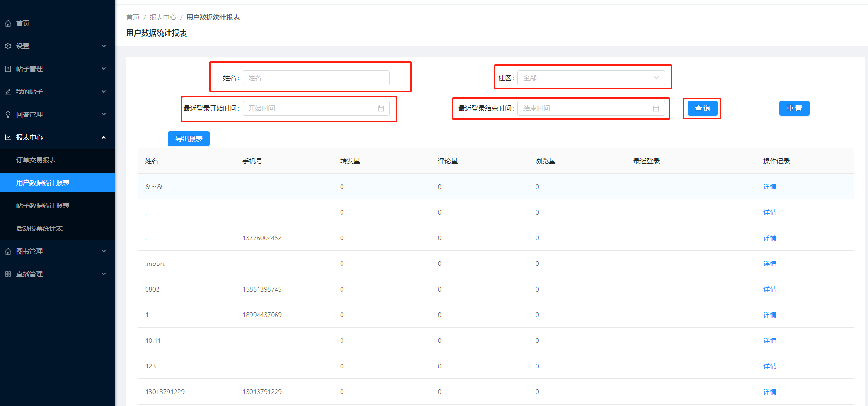Open 详情 for the 123 row

[770, 366]
